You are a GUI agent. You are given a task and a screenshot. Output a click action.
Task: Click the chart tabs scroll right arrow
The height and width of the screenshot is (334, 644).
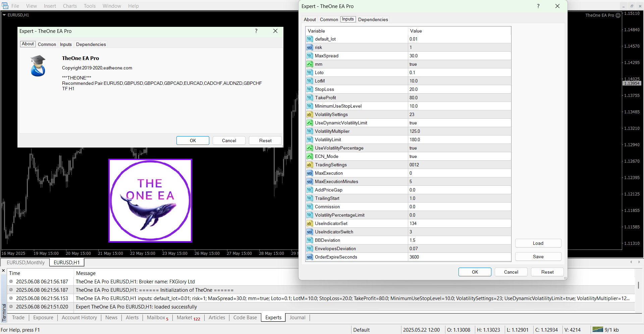639,262
